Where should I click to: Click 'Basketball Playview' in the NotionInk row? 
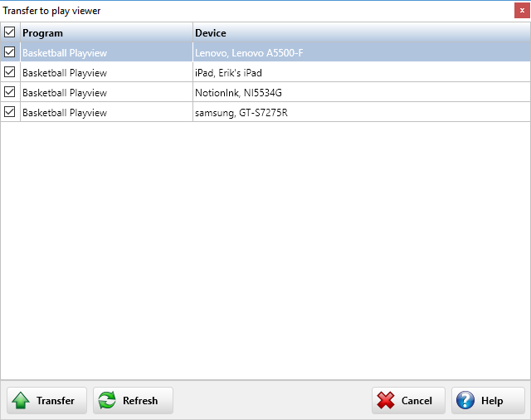click(65, 93)
